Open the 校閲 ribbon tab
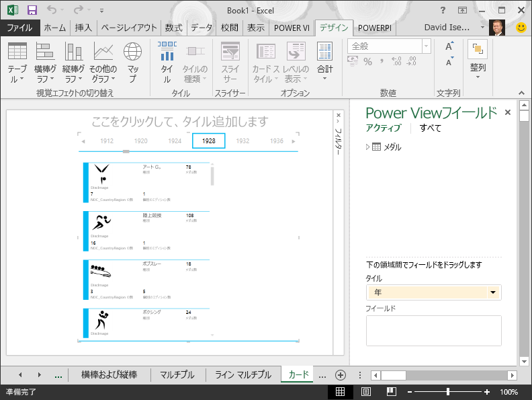532x400 pixels. [x=230, y=28]
